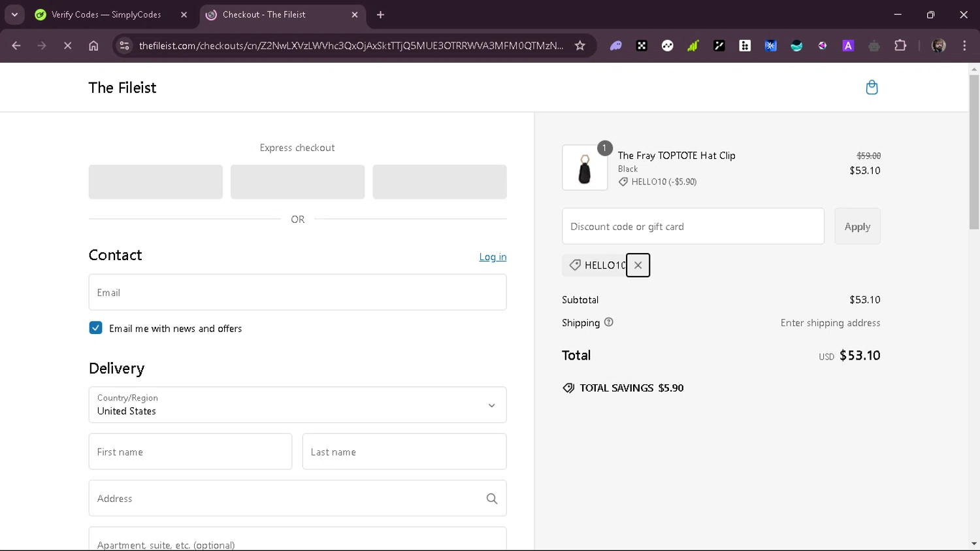Click the purple game controller extension icon
Viewport: 980px width, 551px height.
pyautogui.click(x=615, y=46)
